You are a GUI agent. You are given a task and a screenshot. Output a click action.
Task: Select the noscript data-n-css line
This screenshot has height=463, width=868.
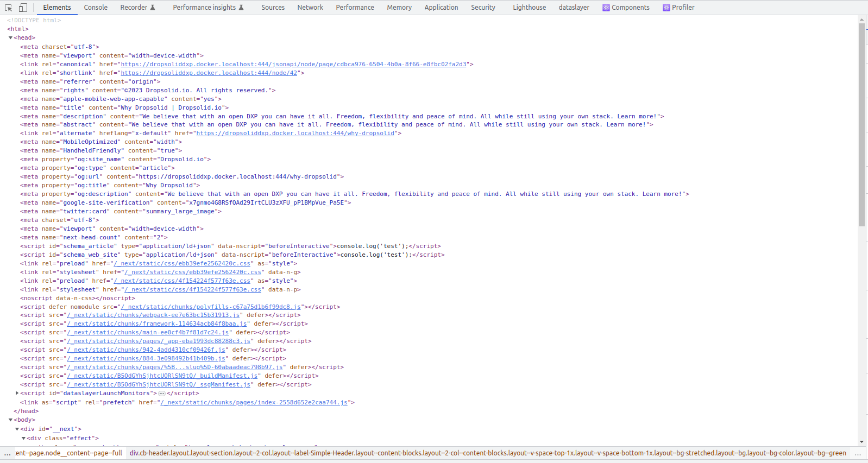pyautogui.click(x=78, y=298)
